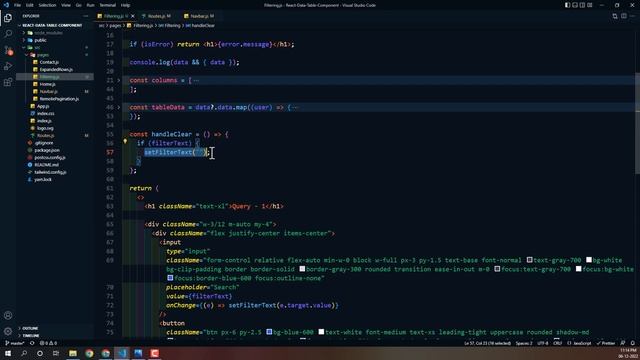Image resolution: width=640 pixels, height=360 pixels.
Task: Open the Search view in activity bar
Action: click(8, 34)
